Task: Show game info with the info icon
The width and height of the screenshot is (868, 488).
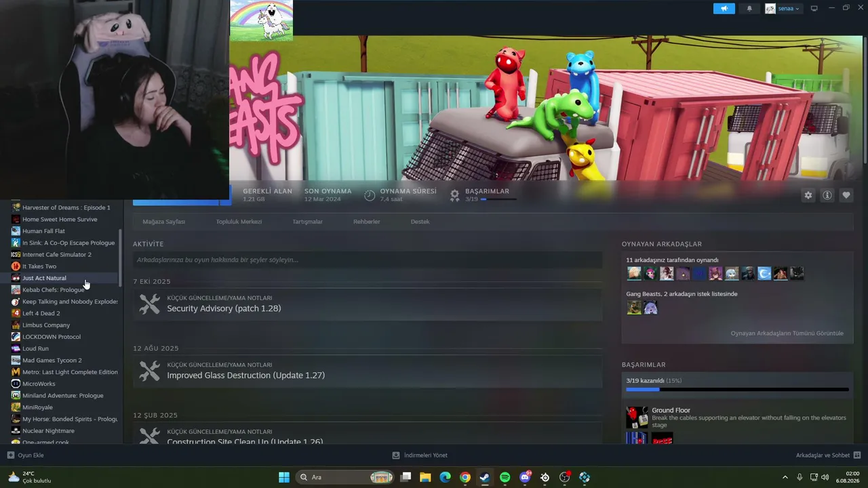Action: (827, 195)
